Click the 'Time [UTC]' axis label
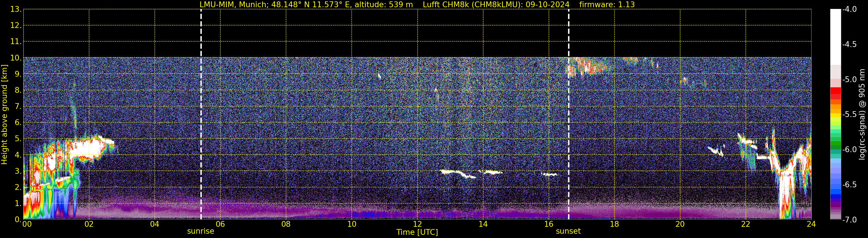Viewport: 868px width, 238px height. [417, 232]
